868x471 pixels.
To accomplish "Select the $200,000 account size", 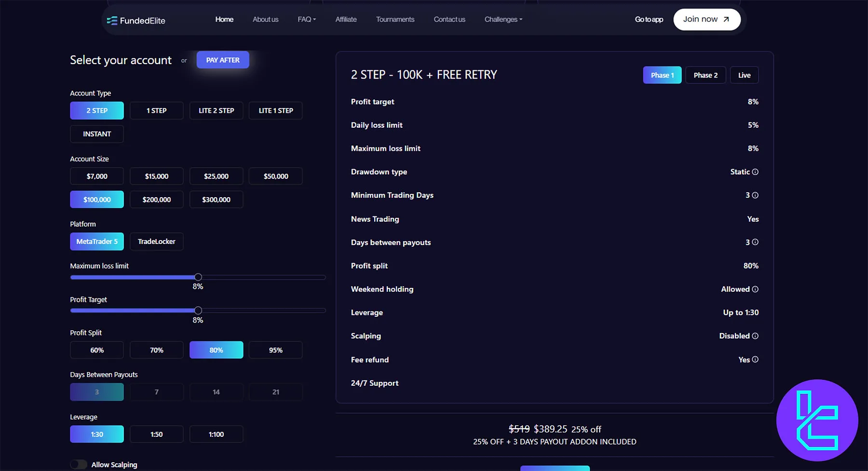I will (x=156, y=200).
